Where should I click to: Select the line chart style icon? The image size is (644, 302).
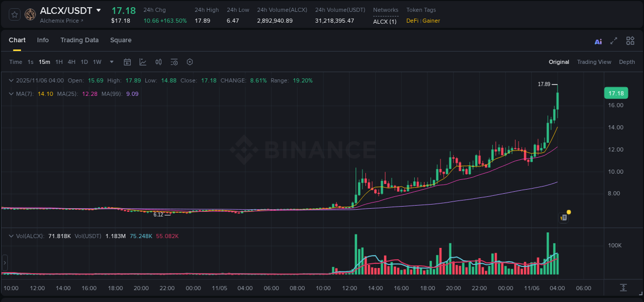tap(143, 62)
